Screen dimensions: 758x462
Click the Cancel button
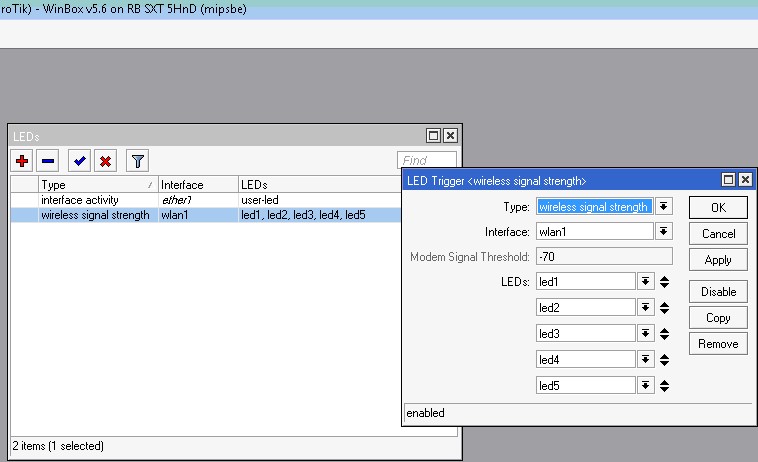click(718, 233)
